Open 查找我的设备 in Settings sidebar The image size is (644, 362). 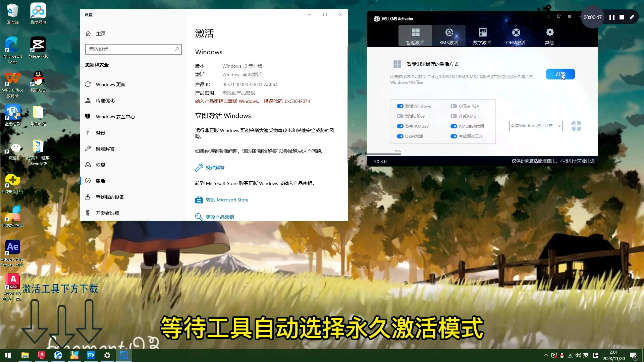point(132,197)
